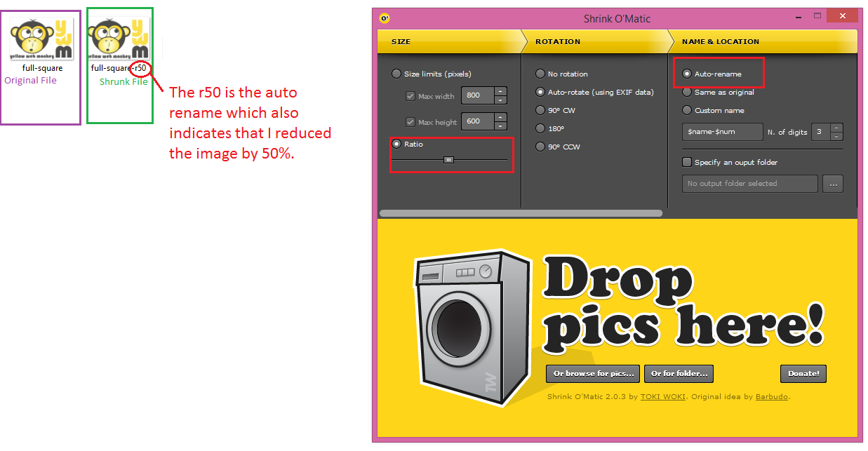
Task: Open the TOKI WOKI link
Action: [662, 397]
